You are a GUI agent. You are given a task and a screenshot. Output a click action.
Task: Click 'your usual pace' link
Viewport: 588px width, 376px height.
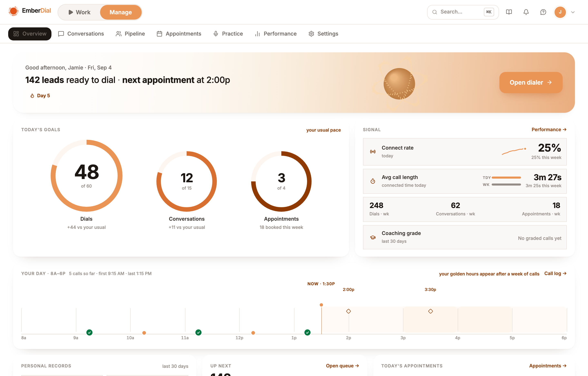pos(324,130)
